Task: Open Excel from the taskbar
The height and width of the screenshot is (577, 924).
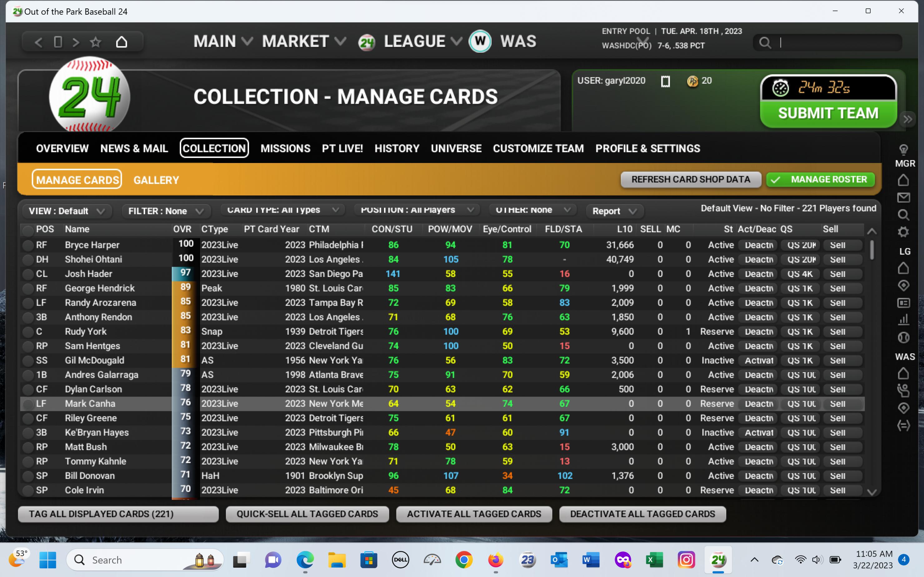Action: click(x=654, y=560)
